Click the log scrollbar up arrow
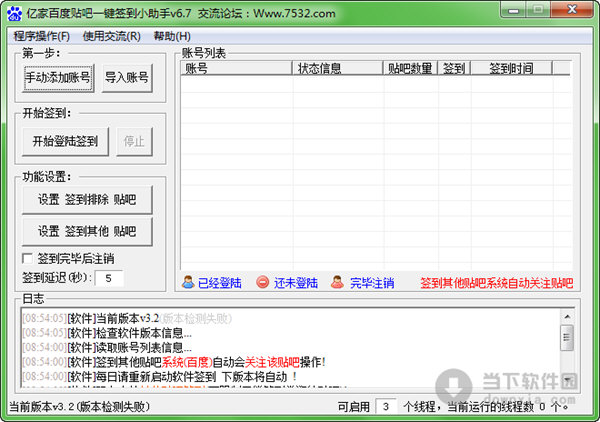This screenshot has height=422, width=600. [567, 316]
